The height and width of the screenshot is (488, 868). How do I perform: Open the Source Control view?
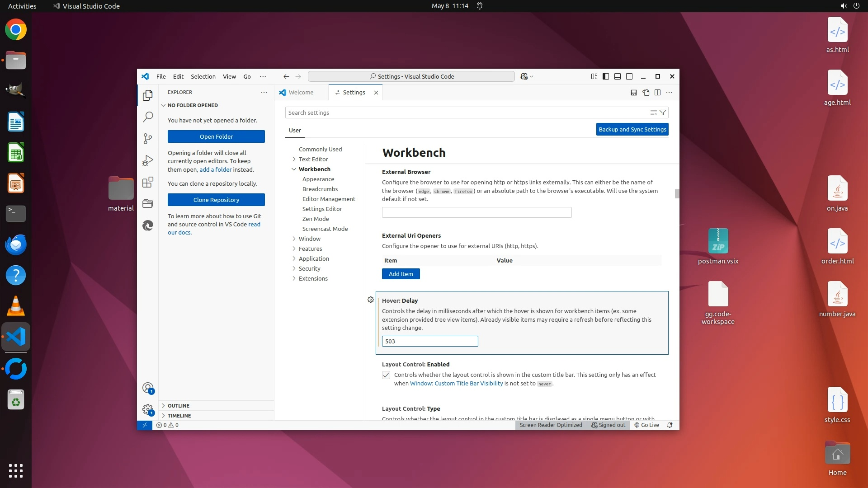148,139
